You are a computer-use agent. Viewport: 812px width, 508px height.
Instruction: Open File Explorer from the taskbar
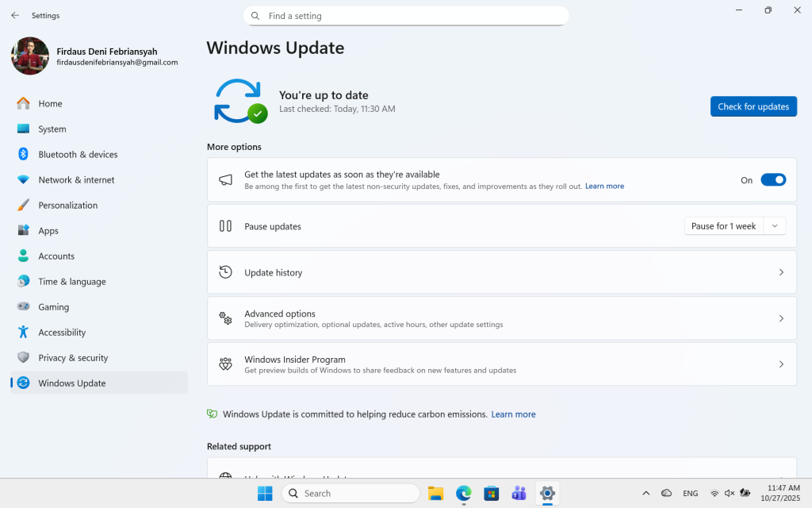point(435,494)
